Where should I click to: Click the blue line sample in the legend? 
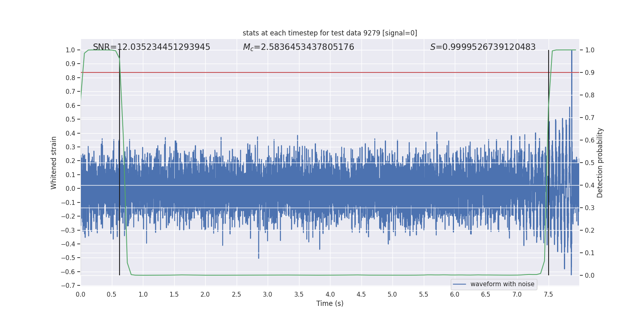click(459, 284)
